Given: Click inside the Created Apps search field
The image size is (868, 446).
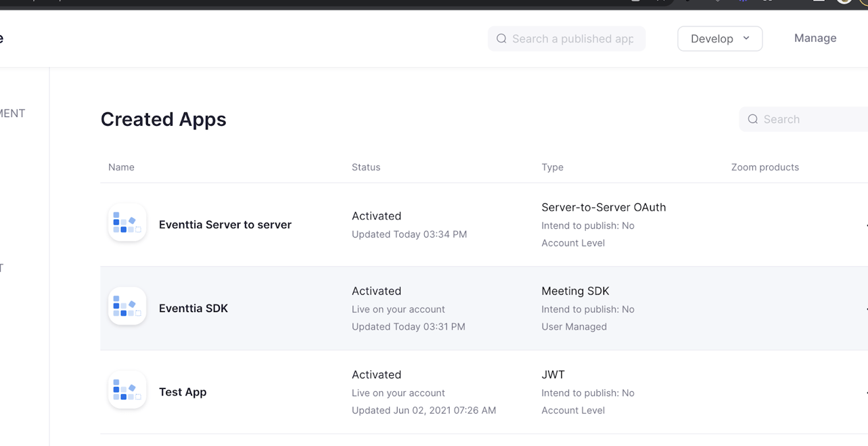Looking at the screenshot, I should coord(805,119).
